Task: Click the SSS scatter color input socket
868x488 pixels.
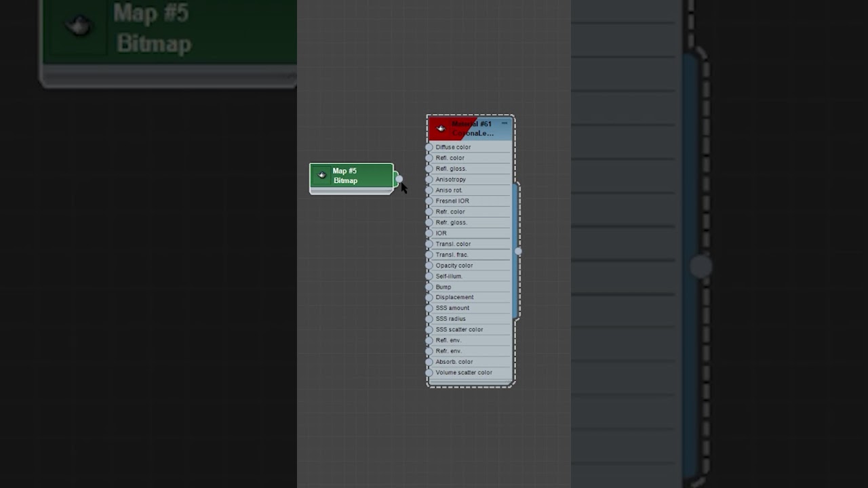Action: coord(429,329)
